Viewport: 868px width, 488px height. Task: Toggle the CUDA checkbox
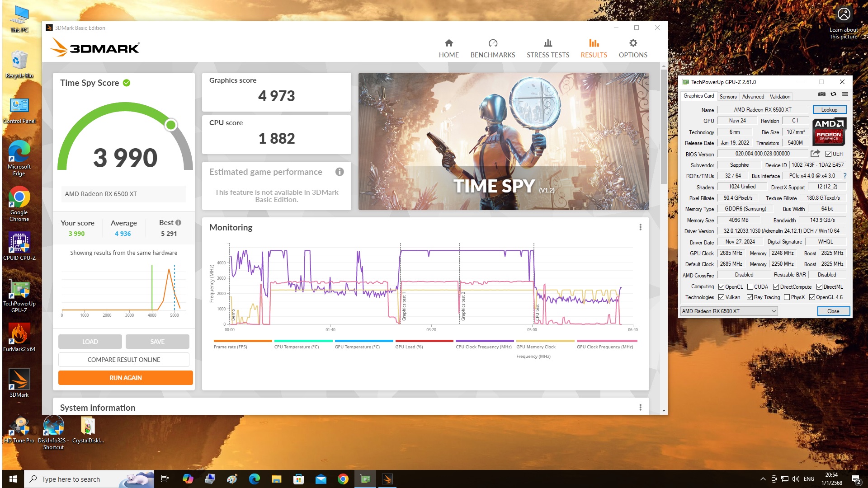coord(750,287)
